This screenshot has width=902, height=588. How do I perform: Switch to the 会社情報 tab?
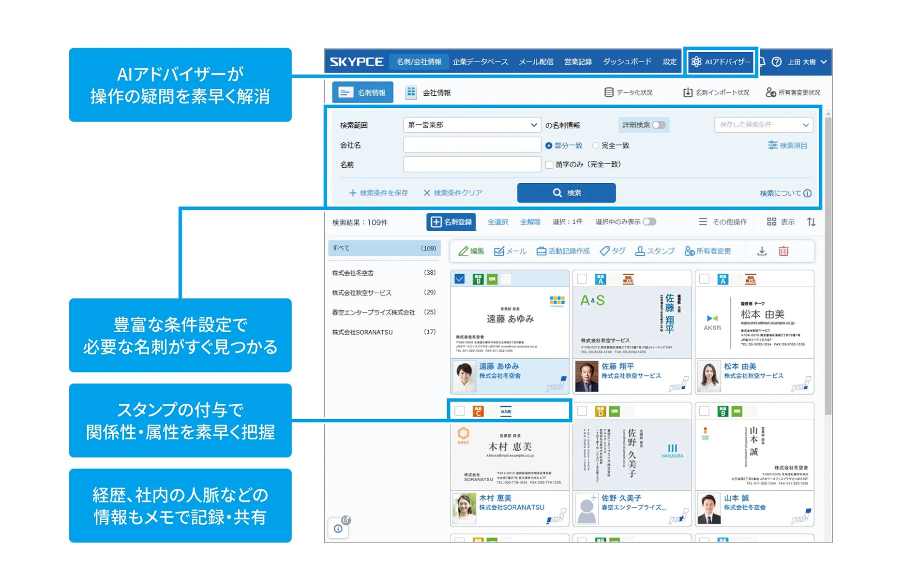coord(428,92)
